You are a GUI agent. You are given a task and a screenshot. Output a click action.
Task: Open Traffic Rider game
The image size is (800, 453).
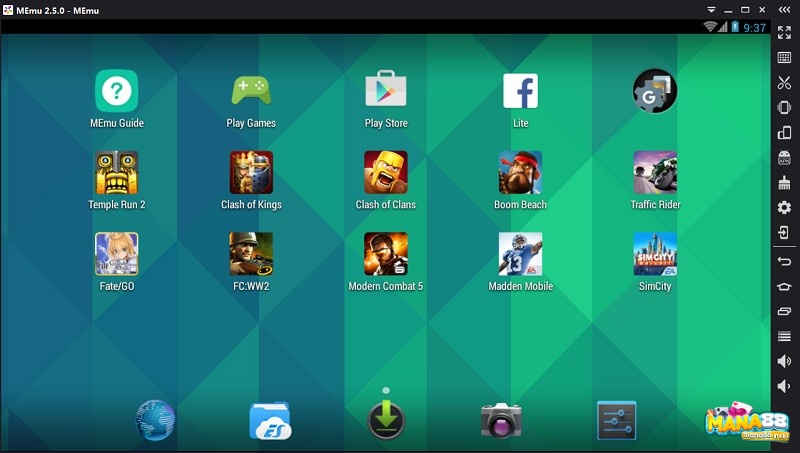tap(655, 172)
